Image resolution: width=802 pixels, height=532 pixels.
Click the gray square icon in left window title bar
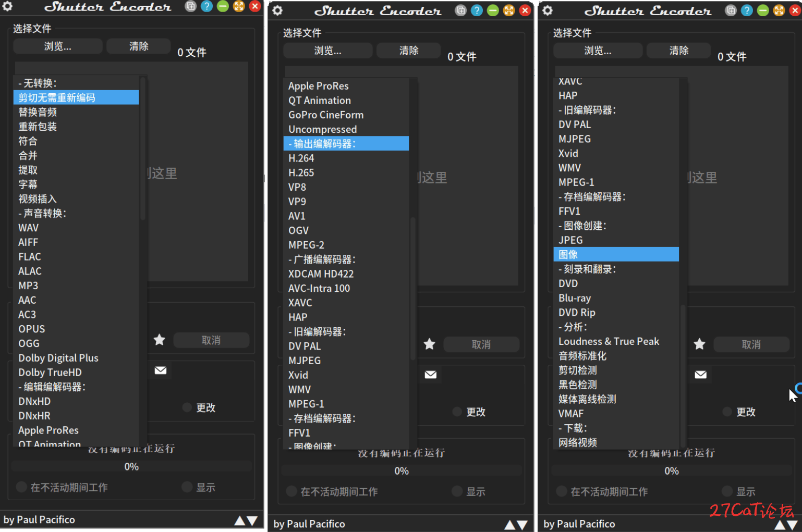coord(191,6)
